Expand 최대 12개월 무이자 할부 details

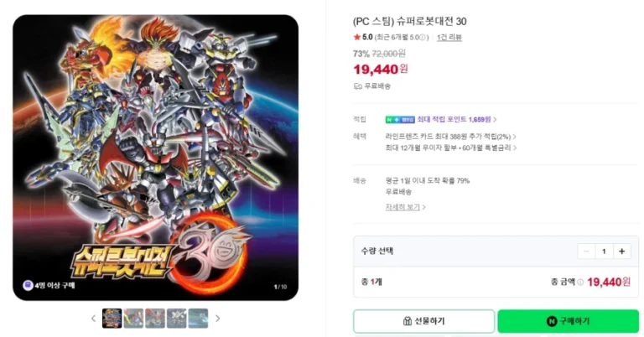[450, 148]
